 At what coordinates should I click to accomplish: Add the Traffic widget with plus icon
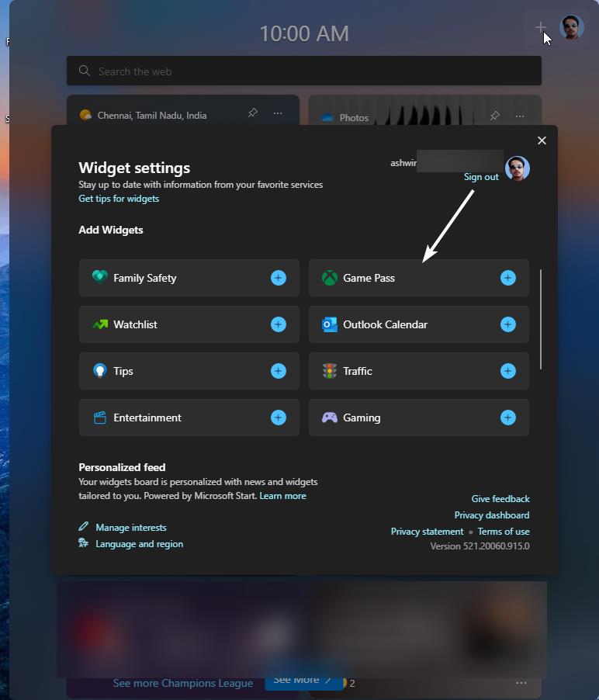point(508,371)
